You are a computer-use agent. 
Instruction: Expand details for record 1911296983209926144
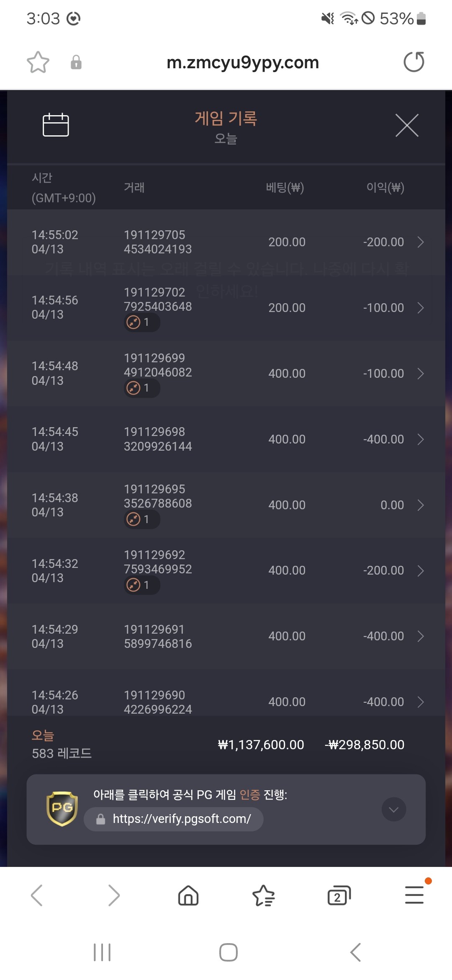tap(421, 439)
